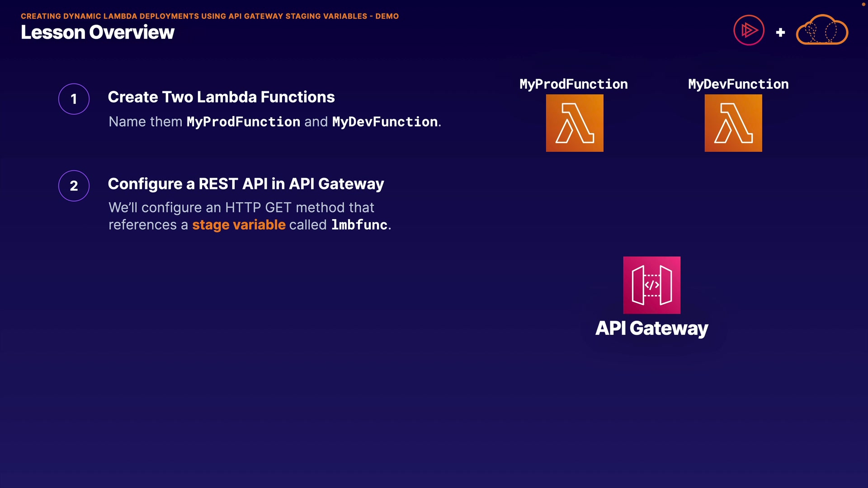The image size is (868, 488).
Task: Click the HTTP GET method text line
Action: click(x=241, y=207)
